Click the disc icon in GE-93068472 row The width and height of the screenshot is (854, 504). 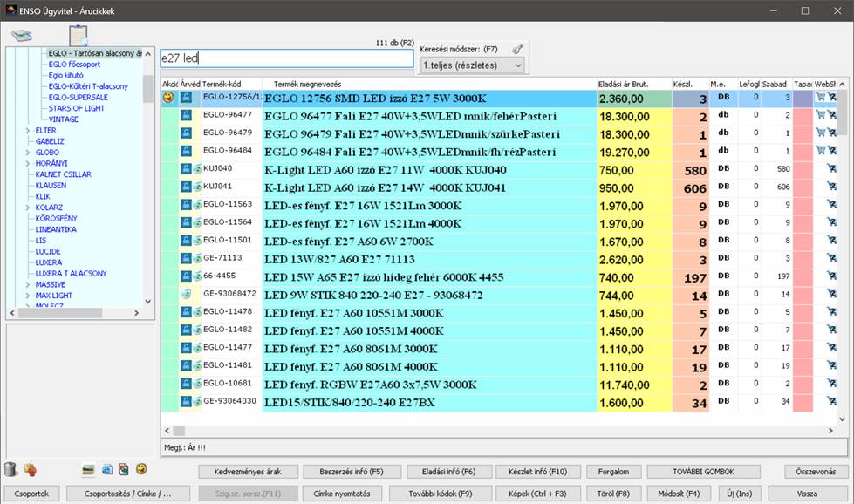(187, 294)
